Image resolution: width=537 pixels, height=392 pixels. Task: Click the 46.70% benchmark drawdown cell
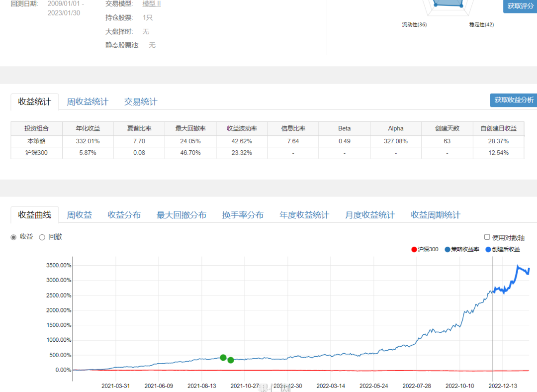[x=190, y=153]
